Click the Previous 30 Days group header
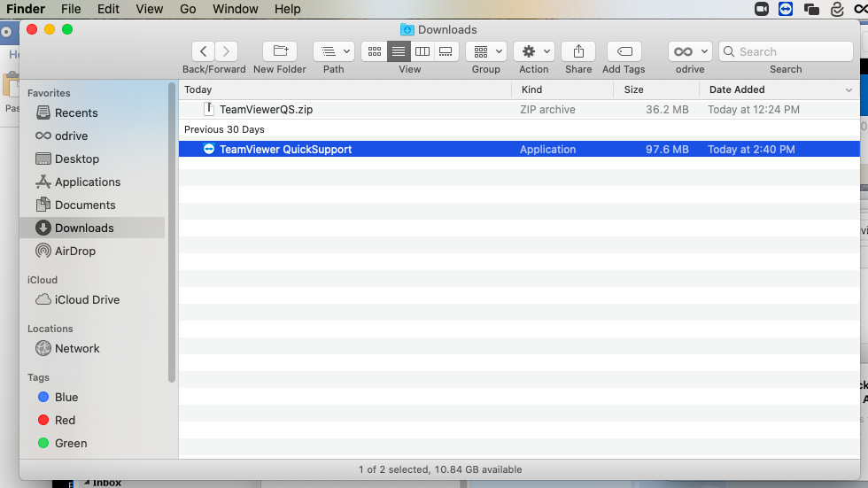The width and height of the screenshot is (868, 488). (x=224, y=129)
